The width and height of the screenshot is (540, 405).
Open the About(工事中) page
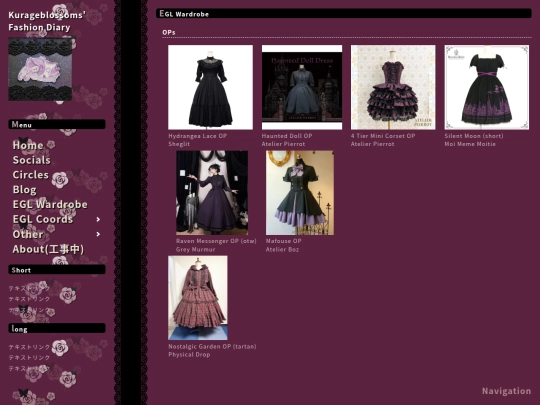tap(48, 249)
